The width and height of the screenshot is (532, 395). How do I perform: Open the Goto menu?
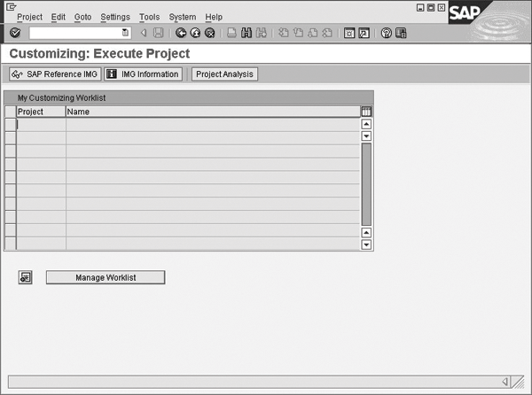(82, 17)
